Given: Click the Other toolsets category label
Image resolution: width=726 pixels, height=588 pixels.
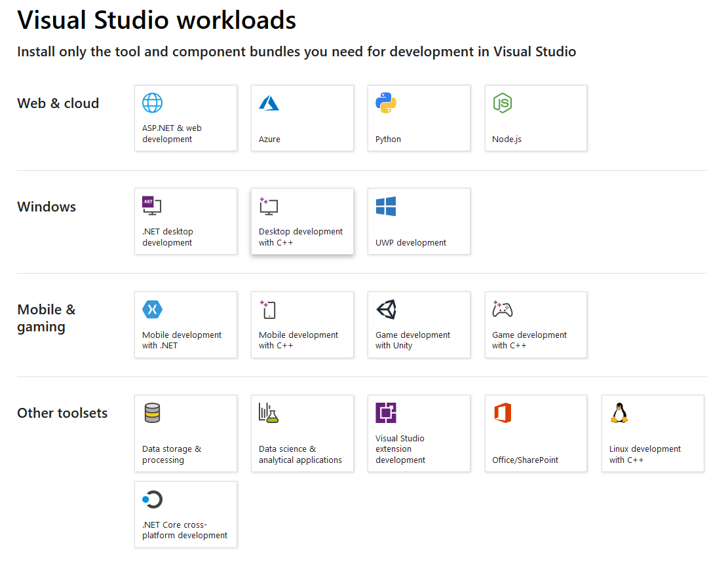Looking at the screenshot, I should pos(62,413).
